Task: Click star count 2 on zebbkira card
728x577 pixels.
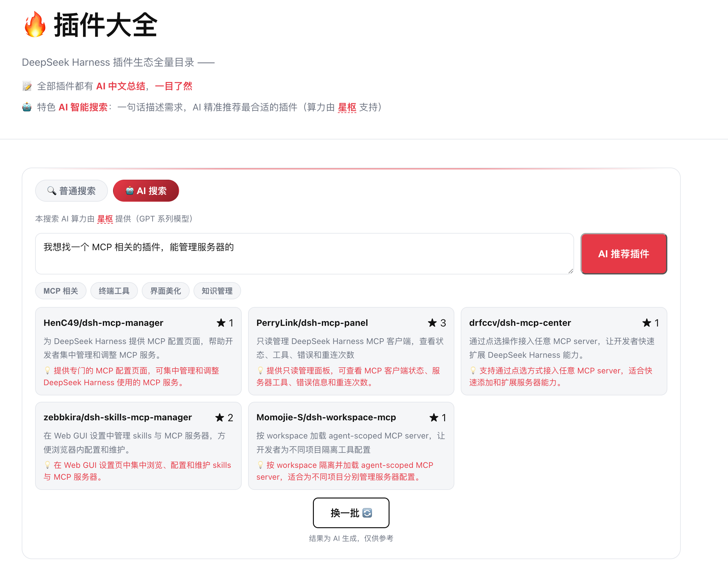Action: (x=230, y=418)
